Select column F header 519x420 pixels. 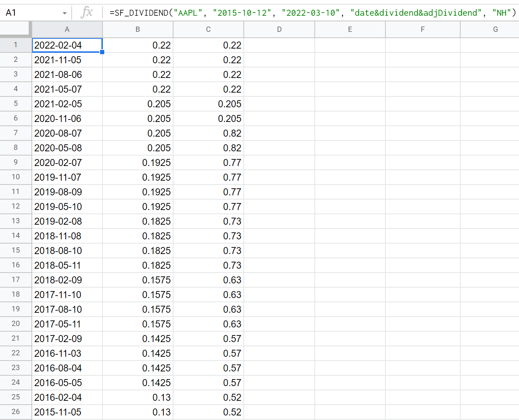pos(423,29)
